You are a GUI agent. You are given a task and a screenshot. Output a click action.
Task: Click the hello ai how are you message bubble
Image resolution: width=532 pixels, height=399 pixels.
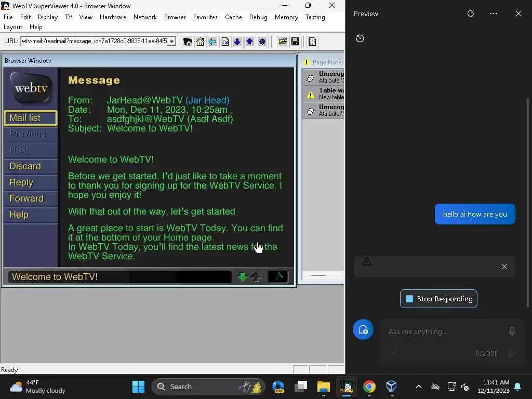475,214
